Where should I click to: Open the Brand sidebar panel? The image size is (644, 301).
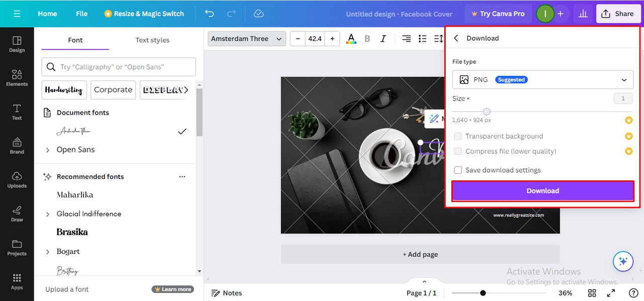17,146
